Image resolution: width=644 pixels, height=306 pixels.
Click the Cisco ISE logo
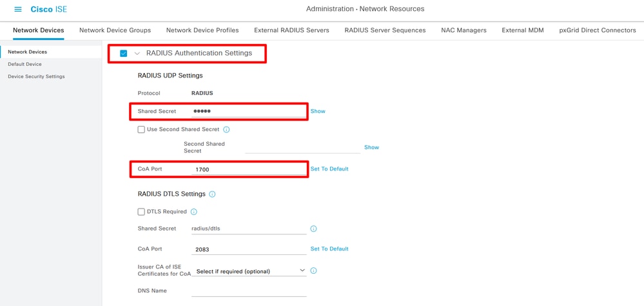pos(48,9)
